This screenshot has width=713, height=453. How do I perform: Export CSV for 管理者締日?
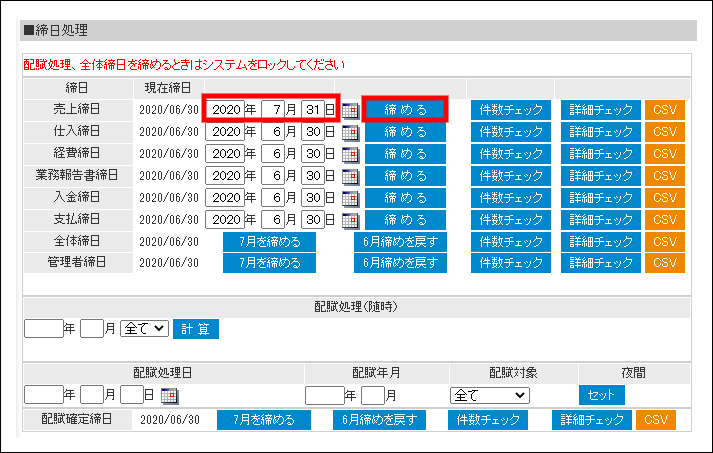665,263
